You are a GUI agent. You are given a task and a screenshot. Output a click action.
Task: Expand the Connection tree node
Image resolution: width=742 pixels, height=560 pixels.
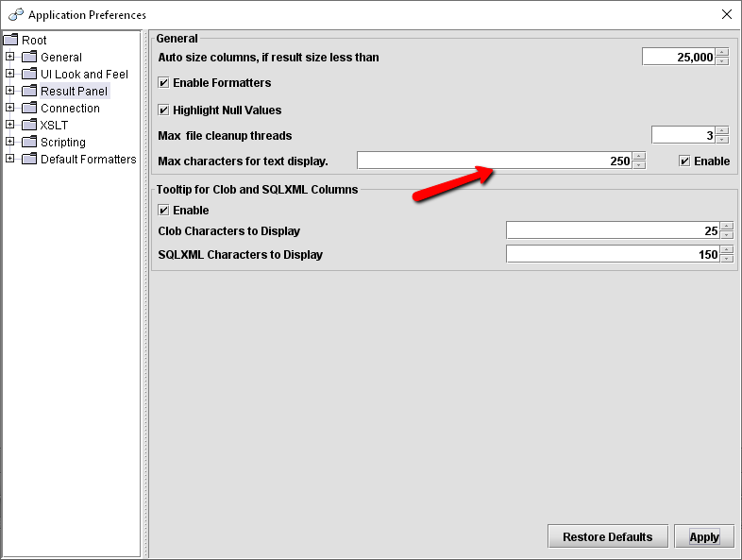(10, 108)
